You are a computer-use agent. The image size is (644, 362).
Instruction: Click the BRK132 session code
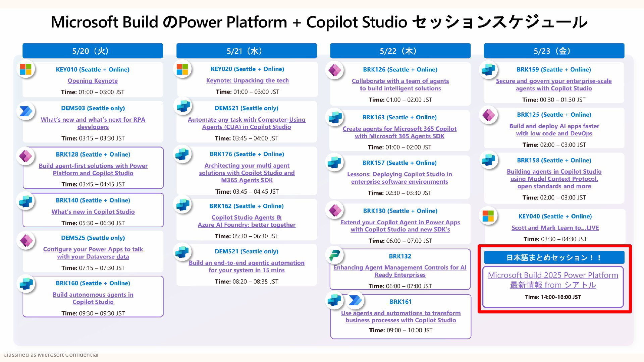coord(400,256)
